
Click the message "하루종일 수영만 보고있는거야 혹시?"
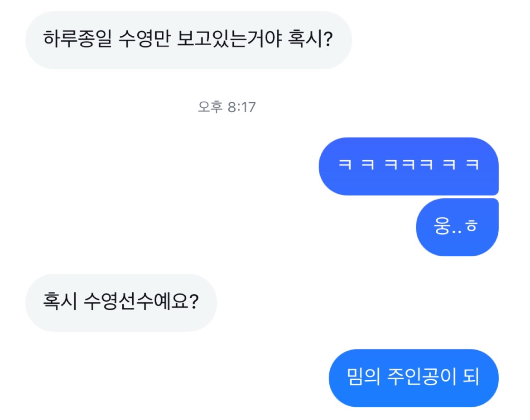point(188,40)
